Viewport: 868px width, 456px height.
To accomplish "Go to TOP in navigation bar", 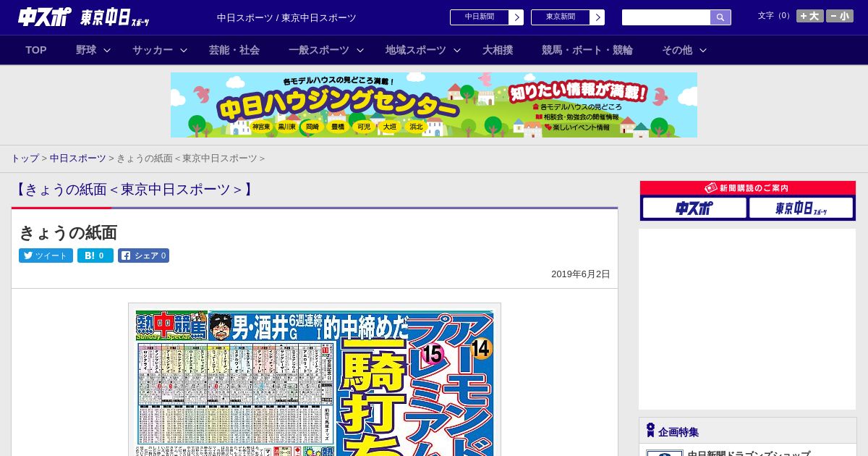I will [x=36, y=50].
